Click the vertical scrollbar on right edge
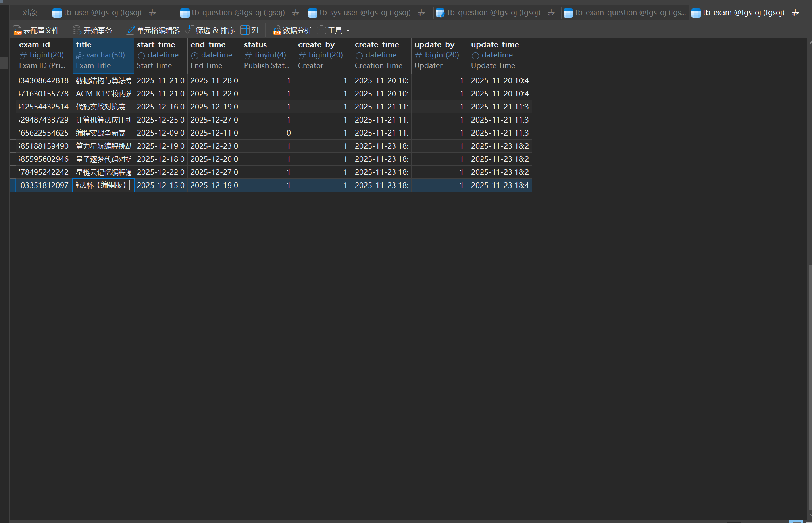The width and height of the screenshot is (812, 523). point(810,387)
